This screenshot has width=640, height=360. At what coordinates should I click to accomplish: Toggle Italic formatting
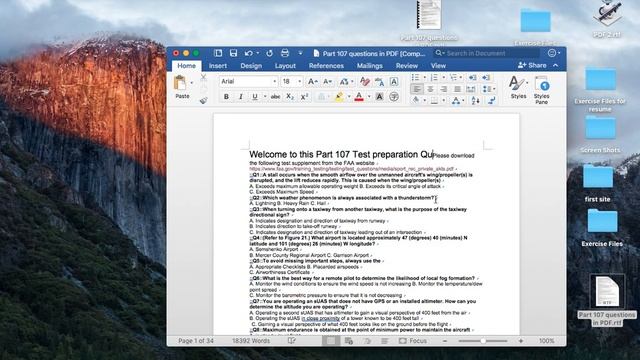tap(240, 97)
